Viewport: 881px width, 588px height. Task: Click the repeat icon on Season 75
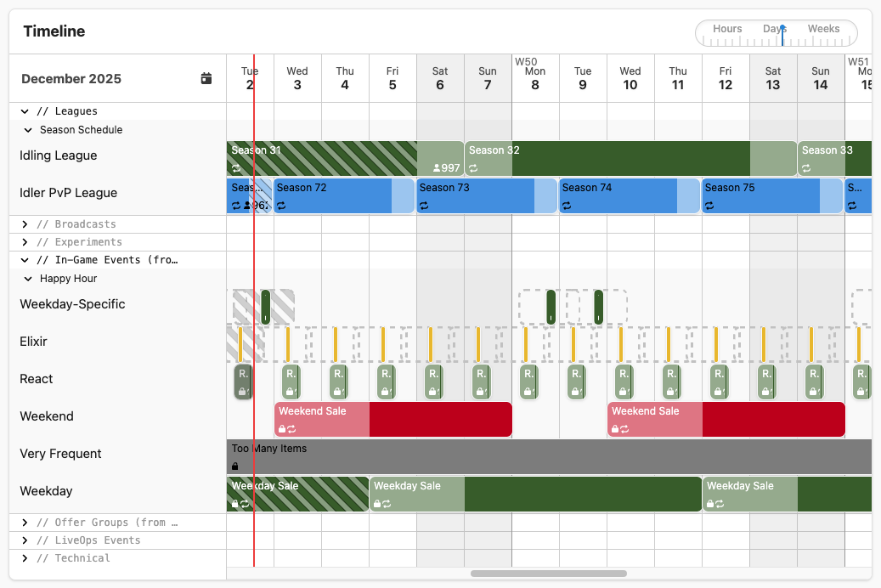(x=709, y=205)
